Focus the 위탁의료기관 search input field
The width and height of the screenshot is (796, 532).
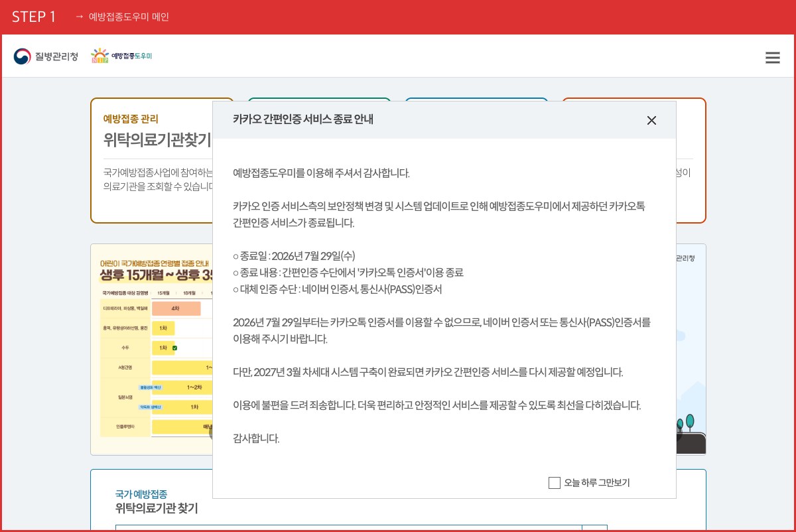point(348,528)
